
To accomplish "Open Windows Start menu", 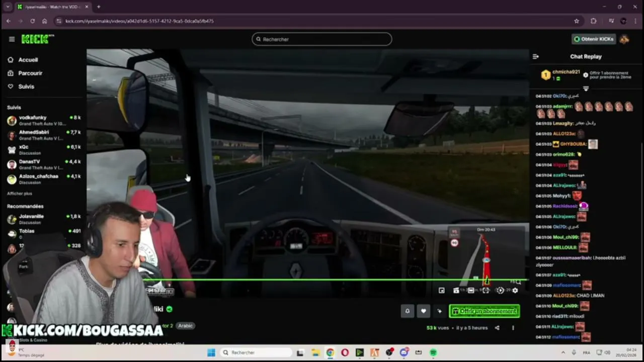I will (211, 352).
